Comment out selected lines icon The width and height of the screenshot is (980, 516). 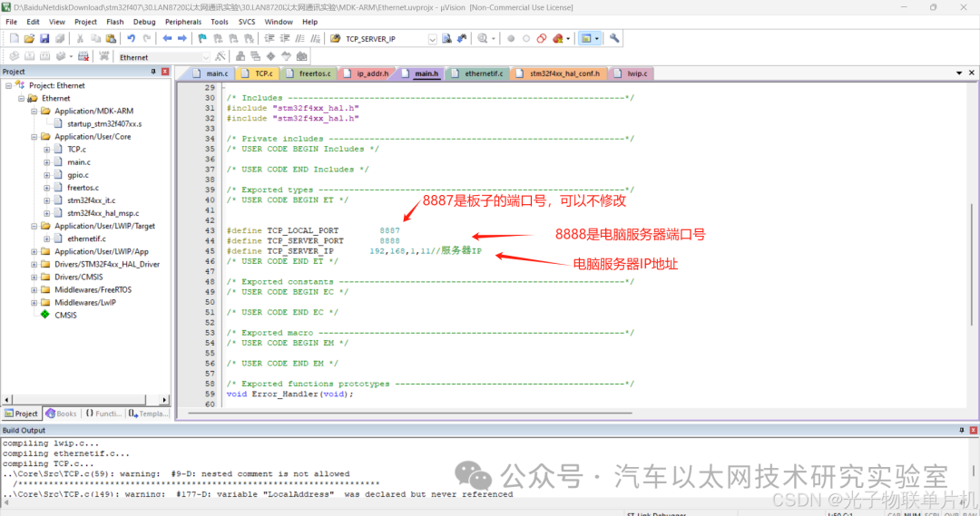(300, 39)
